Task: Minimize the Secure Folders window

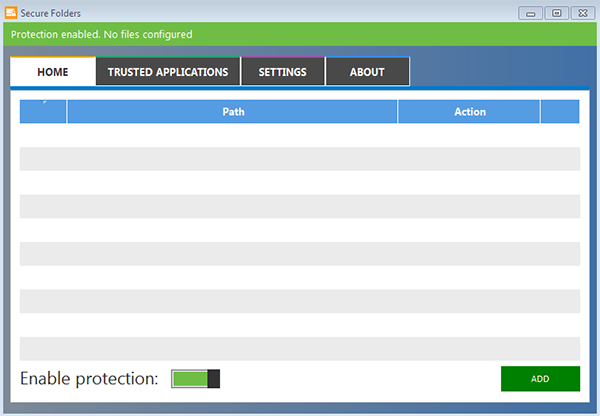Action: click(530, 13)
